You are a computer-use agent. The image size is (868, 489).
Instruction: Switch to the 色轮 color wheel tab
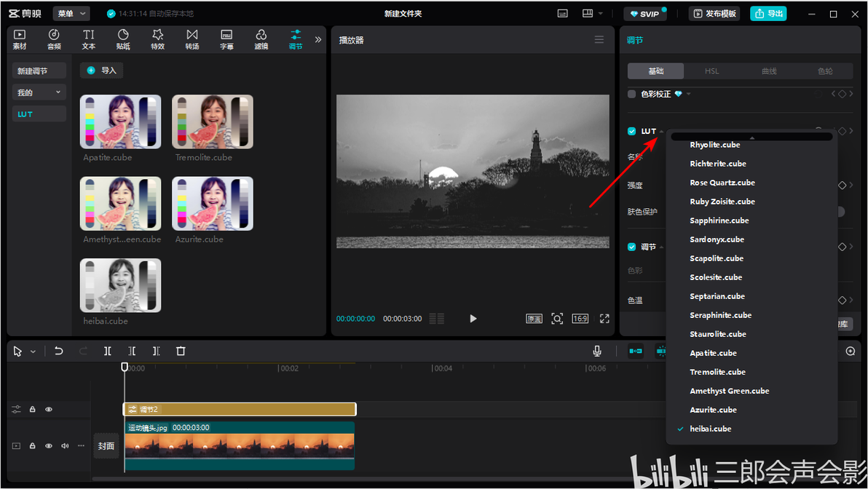click(825, 71)
